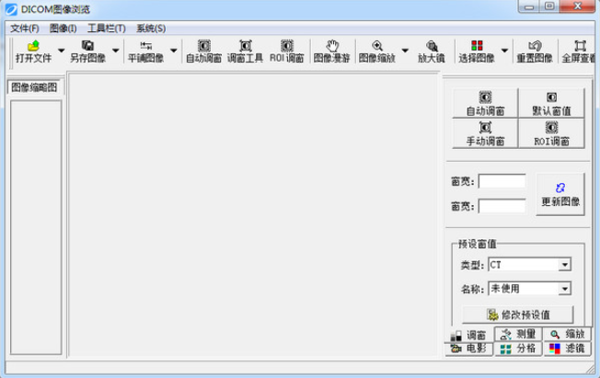Viewport: 600px width, 378px height.
Task: Click 自动调窗 button in the right panel
Action: click(485, 103)
